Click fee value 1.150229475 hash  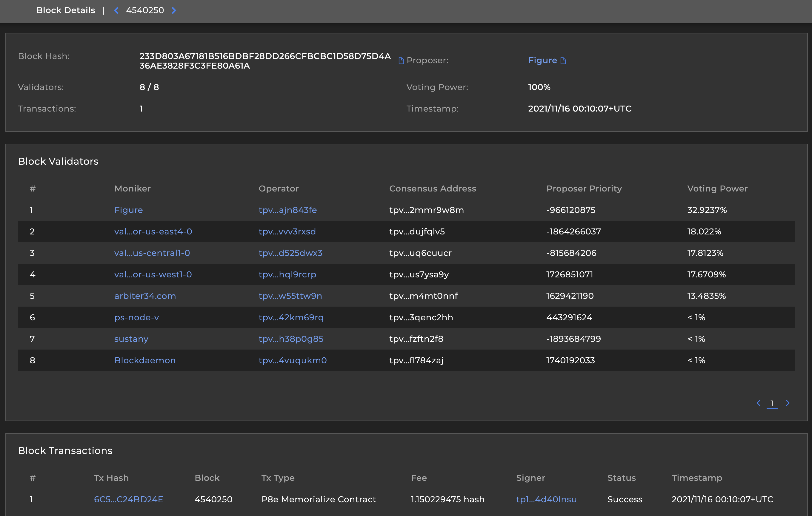(447, 499)
